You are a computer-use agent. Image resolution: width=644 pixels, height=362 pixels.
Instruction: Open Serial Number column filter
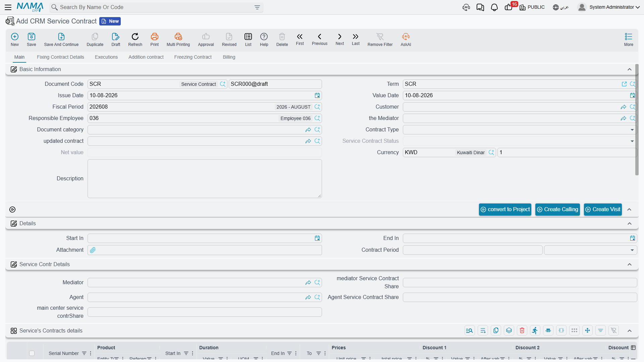tap(84, 353)
